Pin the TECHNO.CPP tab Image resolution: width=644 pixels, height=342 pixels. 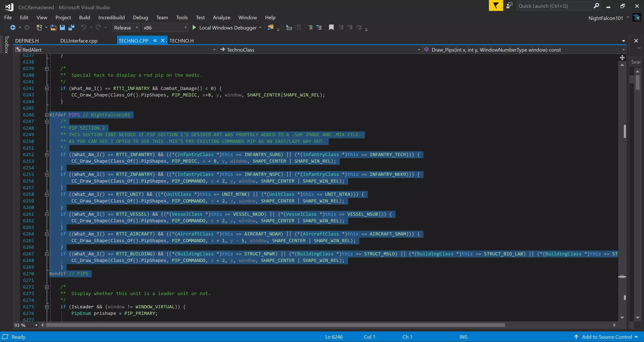point(155,40)
